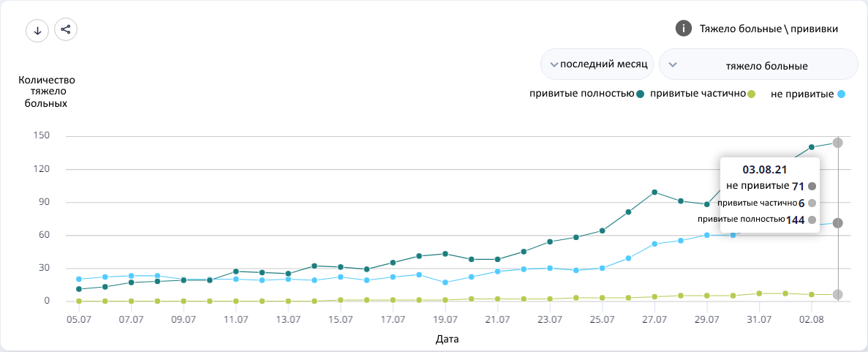This screenshot has height=352, width=868.
Task: Open the info icon tooltip
Action: [684, 29]
